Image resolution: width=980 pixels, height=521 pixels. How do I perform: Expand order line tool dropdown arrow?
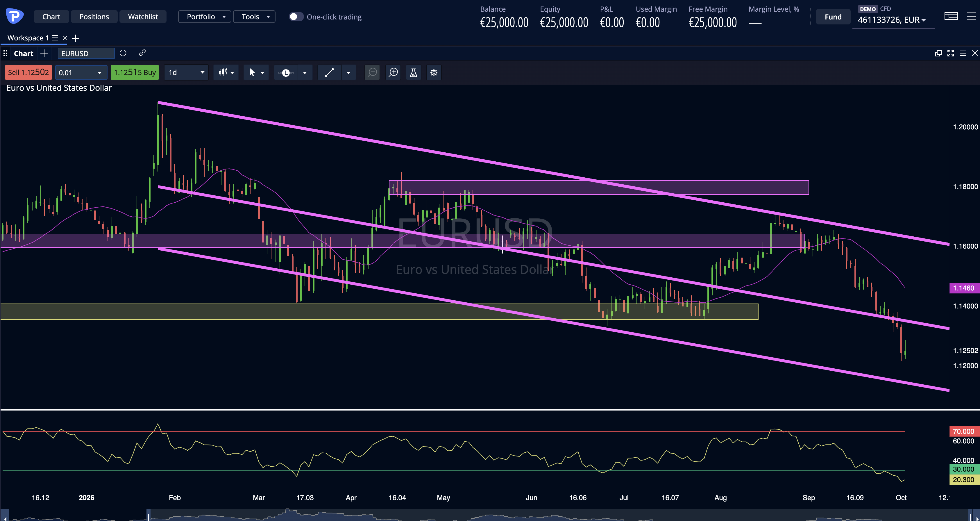[305, 73]
